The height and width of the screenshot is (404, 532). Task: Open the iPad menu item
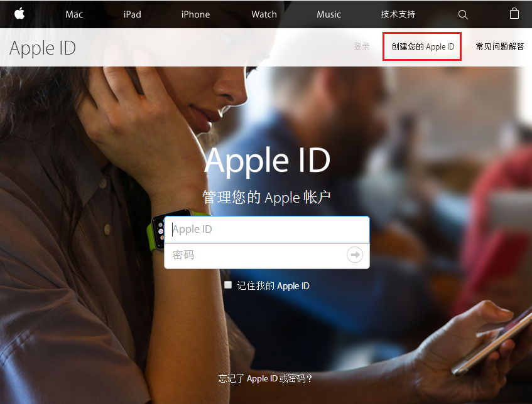pyautogui.click(x=133, y=14)
